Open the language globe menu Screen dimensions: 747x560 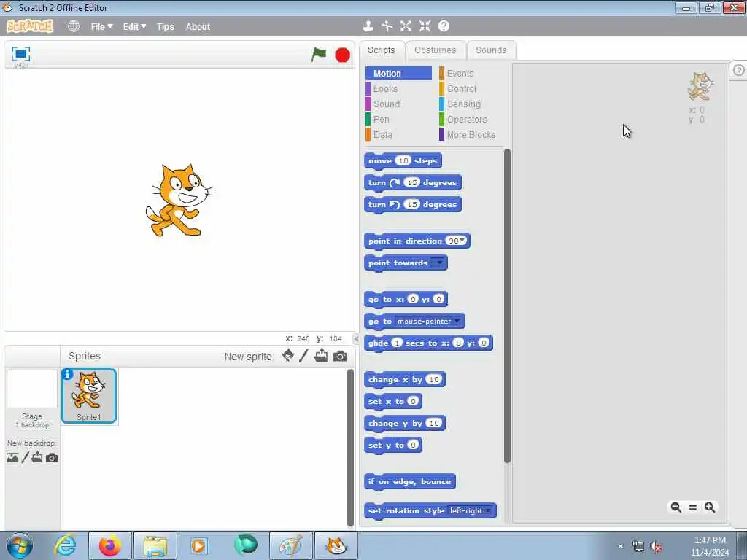pos(74,26)
